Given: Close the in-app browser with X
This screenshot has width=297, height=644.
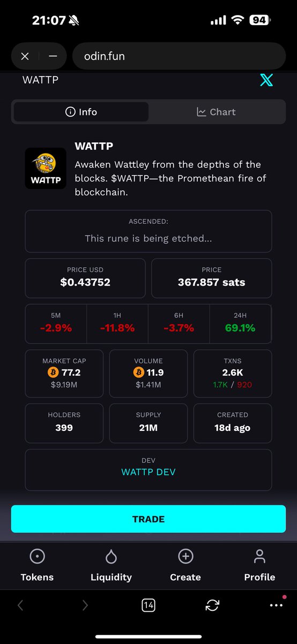Looking at the screenshot, I should click(25, 56).
